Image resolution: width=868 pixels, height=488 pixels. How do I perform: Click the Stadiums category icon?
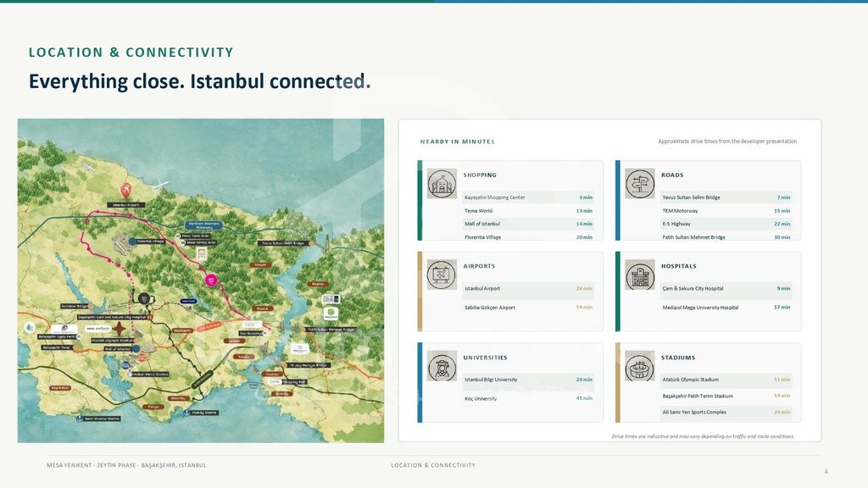click(x=640, y=366)
